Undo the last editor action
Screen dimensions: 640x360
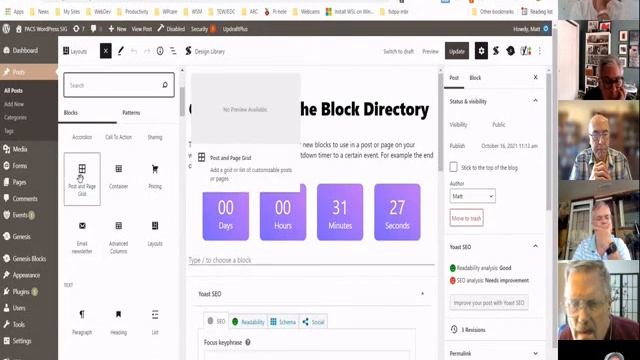[x=134, y=51]
